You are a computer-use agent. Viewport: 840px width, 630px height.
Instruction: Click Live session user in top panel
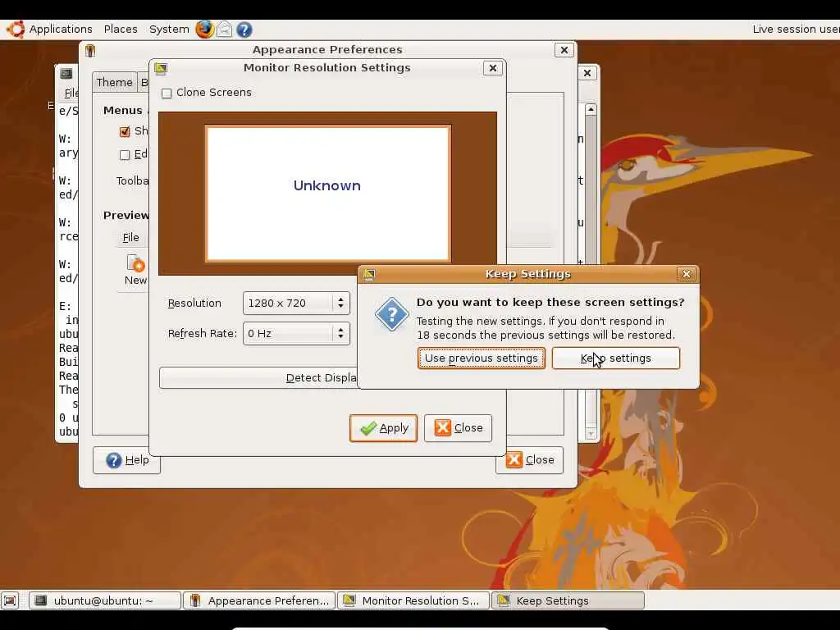tap(796, 29)
